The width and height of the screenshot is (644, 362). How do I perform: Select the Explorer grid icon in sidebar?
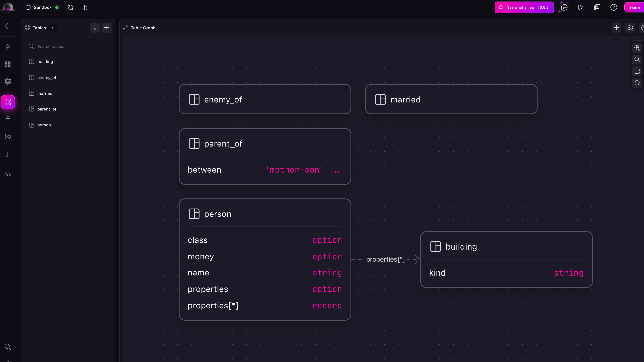8,64
